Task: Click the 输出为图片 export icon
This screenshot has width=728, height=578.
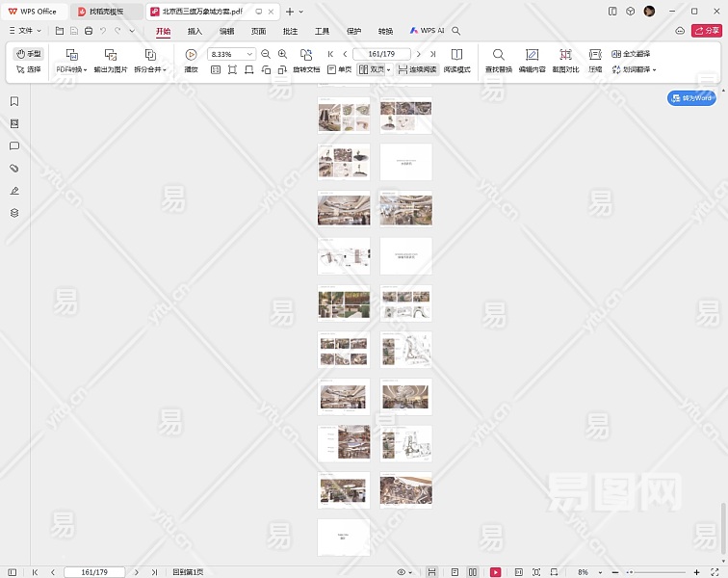Action: click(110, 55)
